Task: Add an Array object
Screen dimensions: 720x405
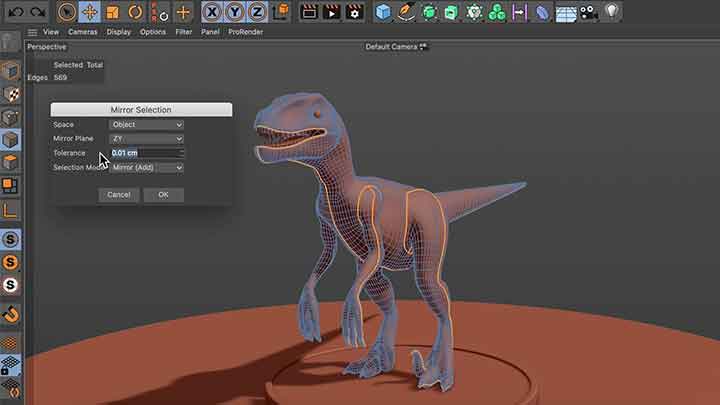Action: click(474, 12)
